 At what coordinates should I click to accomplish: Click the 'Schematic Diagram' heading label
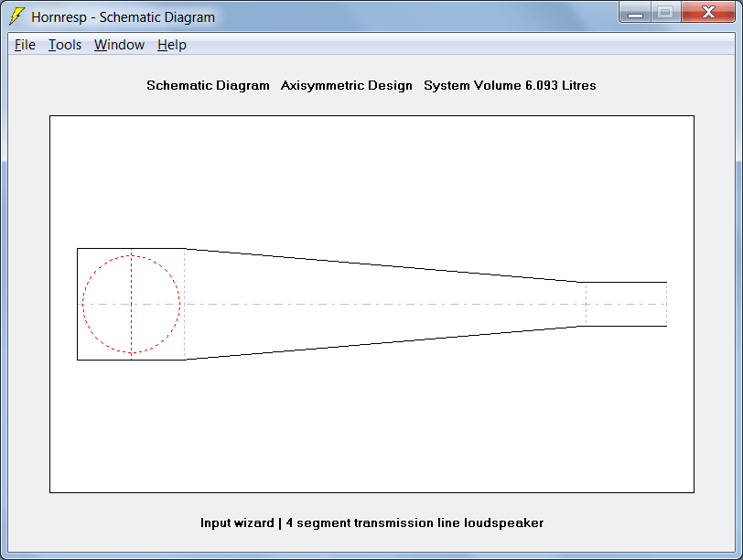pos(208,85)
